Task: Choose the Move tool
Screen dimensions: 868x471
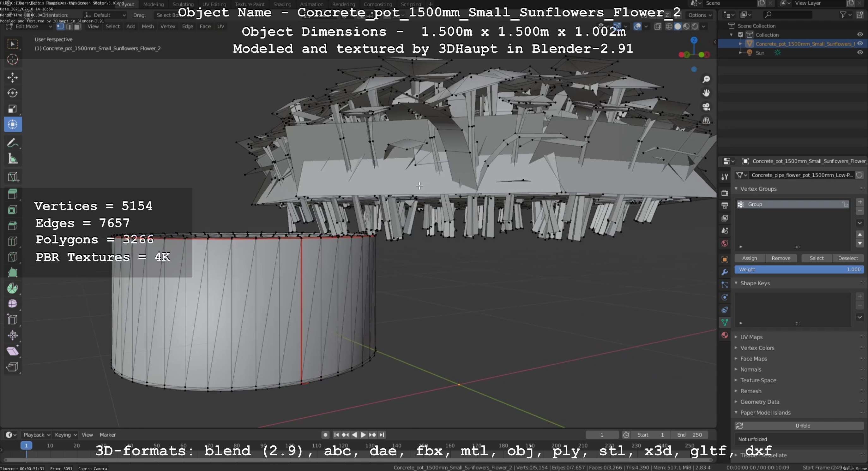Action: (12, 77)
